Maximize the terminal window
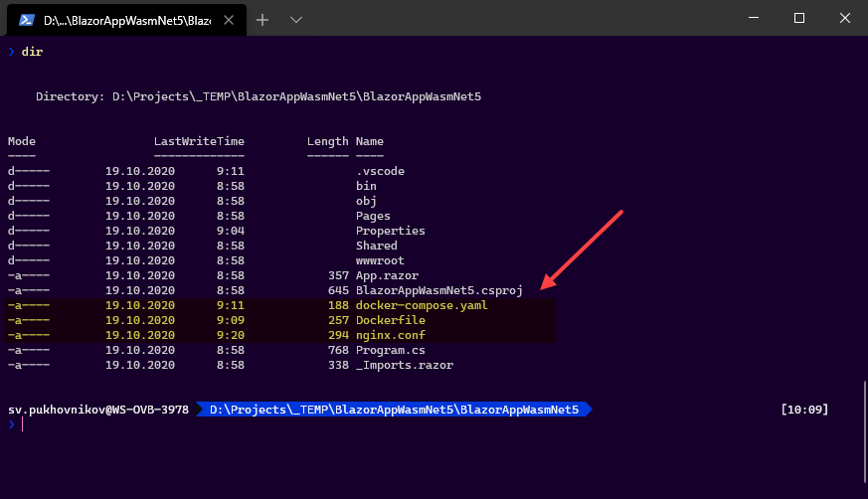 [x=799, y=18]
